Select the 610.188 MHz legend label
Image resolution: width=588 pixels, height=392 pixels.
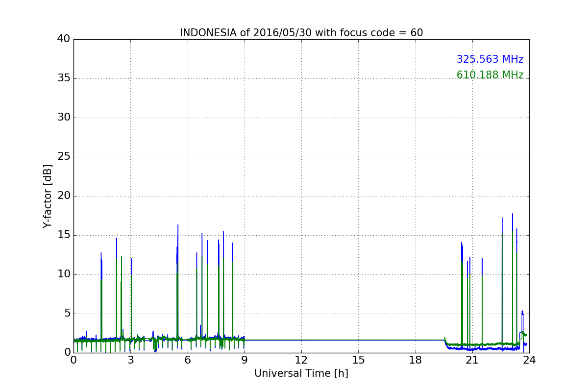[490, 75]
